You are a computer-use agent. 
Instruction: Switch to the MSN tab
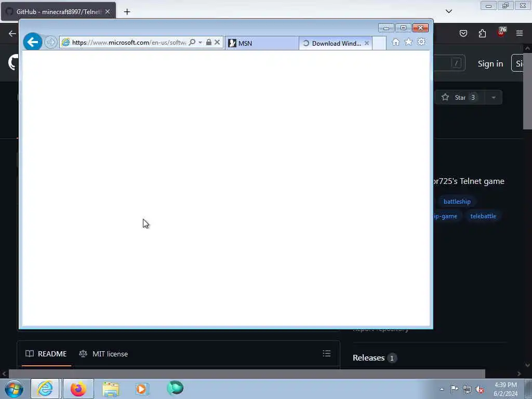[262, 43]
